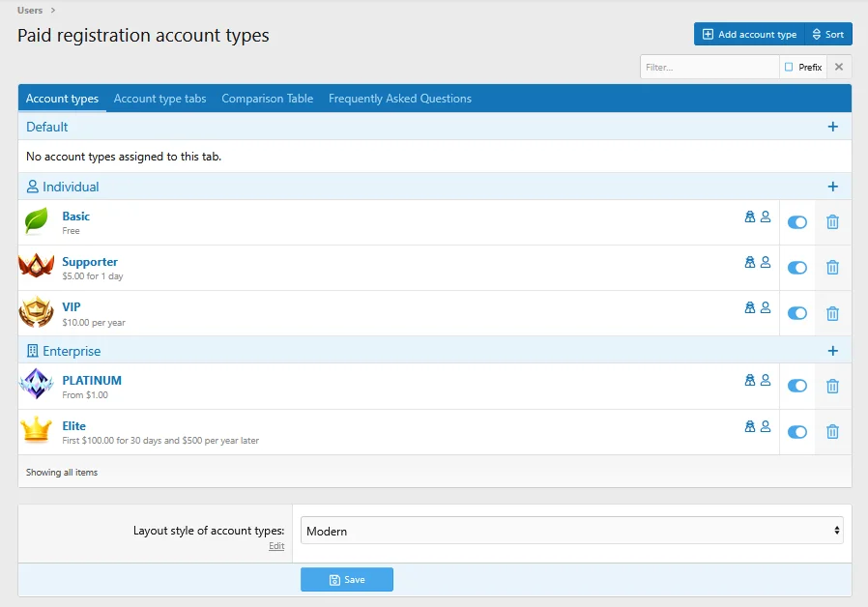
Task: Disable the Supporter account type toggle
Action: 797,268
